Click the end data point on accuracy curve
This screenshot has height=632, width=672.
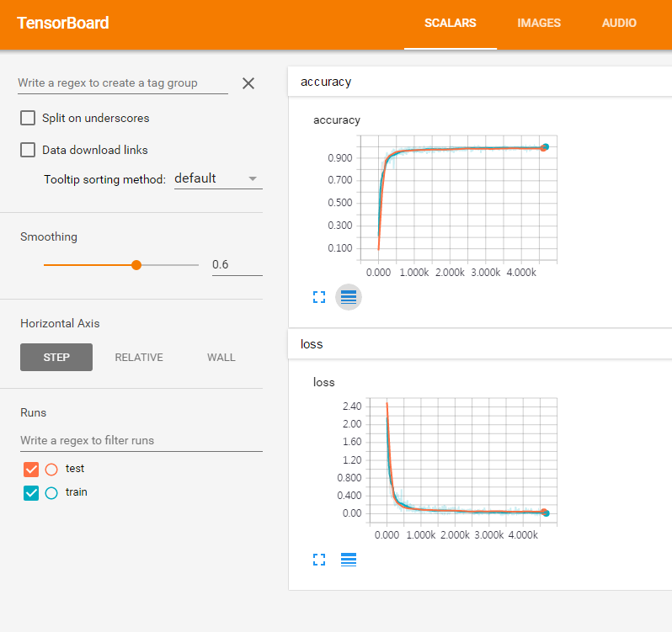coord(544,147)
